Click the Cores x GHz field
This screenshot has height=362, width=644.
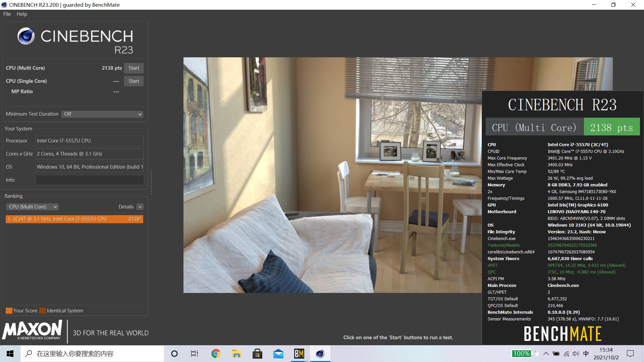tap(90, 154)
